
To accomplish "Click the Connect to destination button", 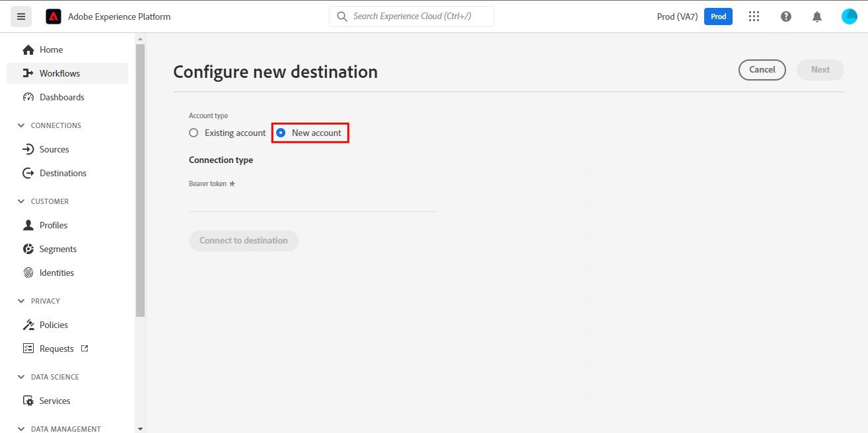I will 244,240.
